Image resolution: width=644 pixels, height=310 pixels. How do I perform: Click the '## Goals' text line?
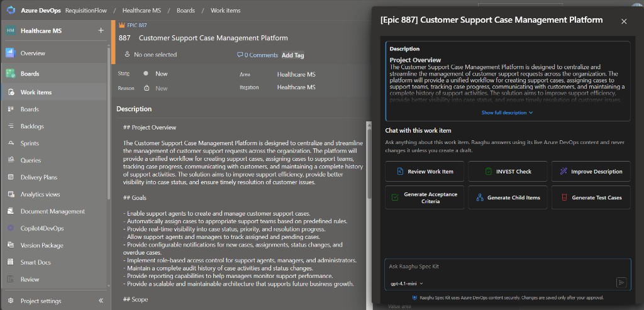pos(135,198)
